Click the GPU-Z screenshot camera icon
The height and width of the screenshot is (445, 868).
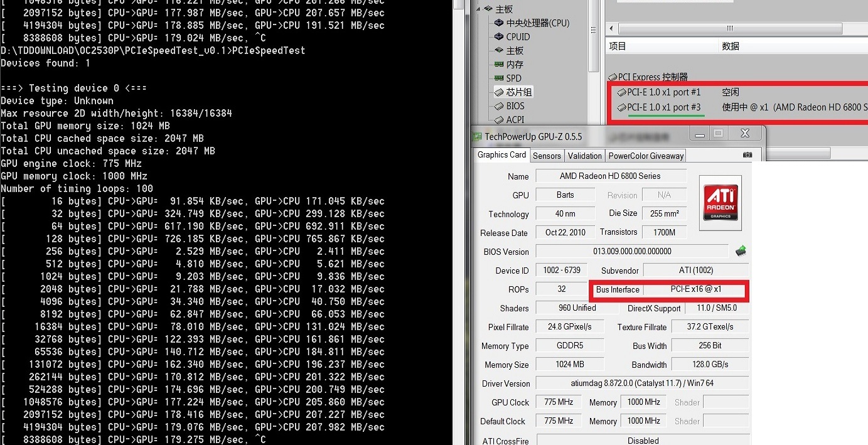tap(747, 154)
